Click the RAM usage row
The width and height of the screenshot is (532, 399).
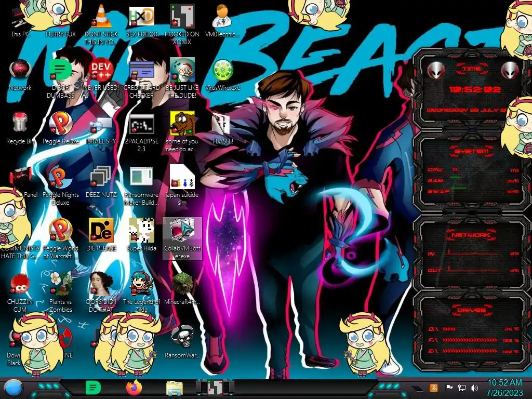[x=473, y=180]
